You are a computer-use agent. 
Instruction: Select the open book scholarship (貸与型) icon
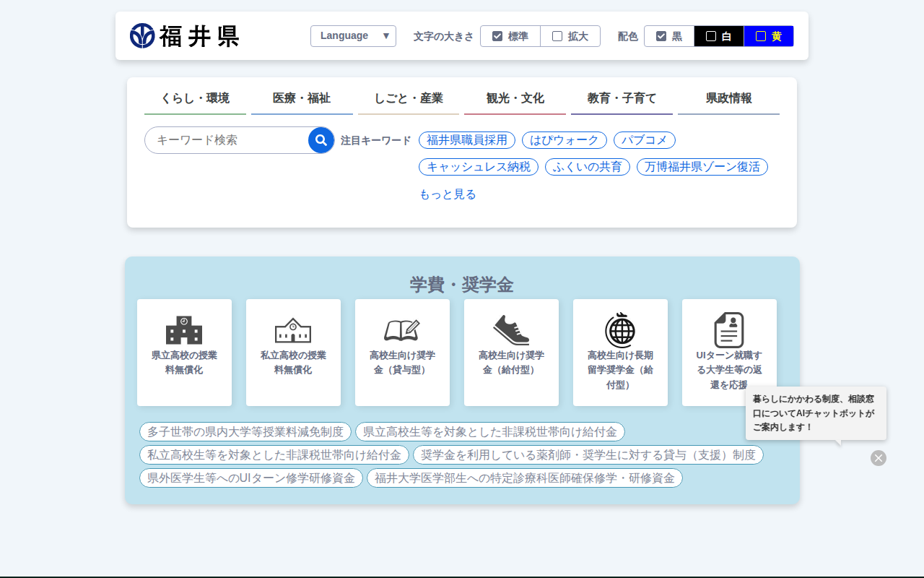402,331
